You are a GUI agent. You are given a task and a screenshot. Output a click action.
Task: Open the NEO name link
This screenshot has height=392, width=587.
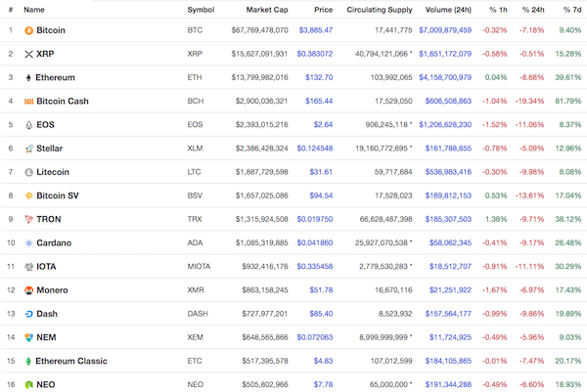[46, 384]
